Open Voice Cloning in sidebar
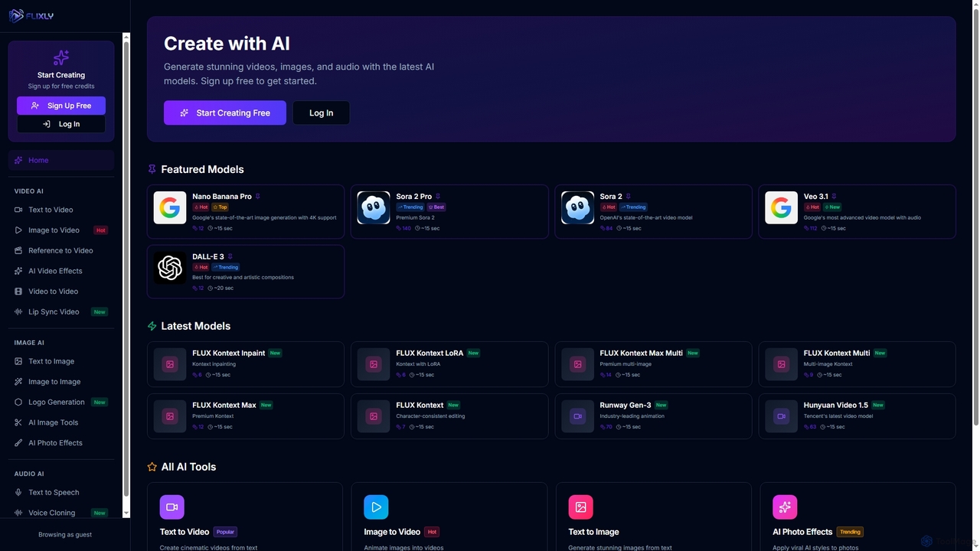The width and height of the screenshot is (980, 551). point(61,513)
